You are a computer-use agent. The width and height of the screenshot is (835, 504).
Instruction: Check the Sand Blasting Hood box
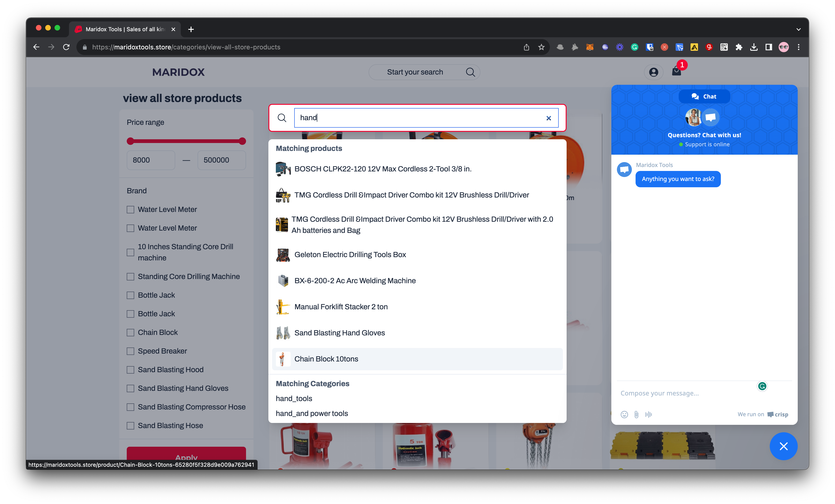click(130, 370)
